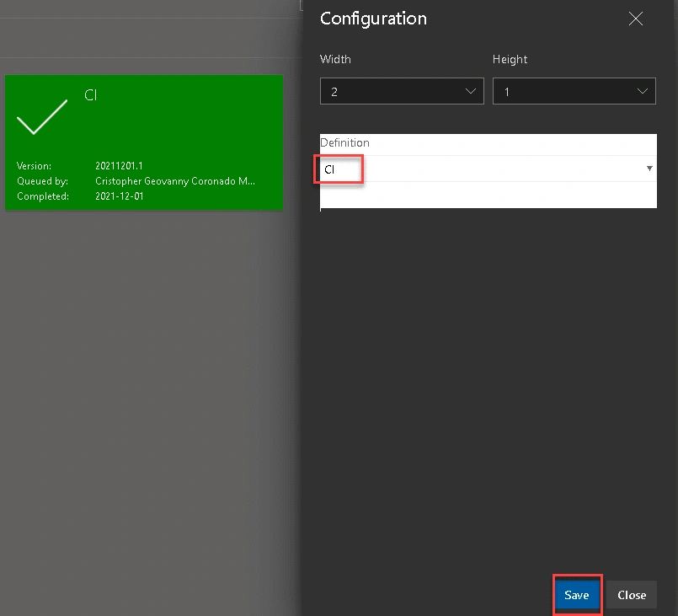This screenshot has height=616, width=678.
Task: Click the Width label
Action: coord(335,59)
